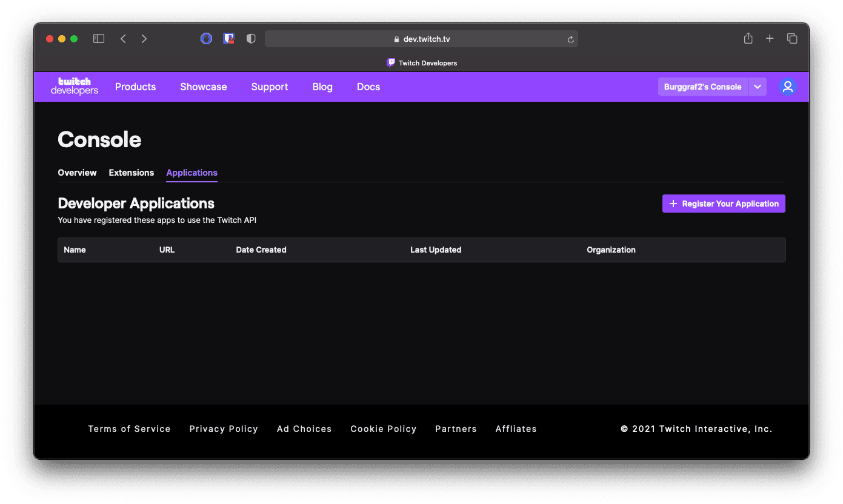Open the Docs menu item
Screen dimensions: 843x504
[368, 87]
